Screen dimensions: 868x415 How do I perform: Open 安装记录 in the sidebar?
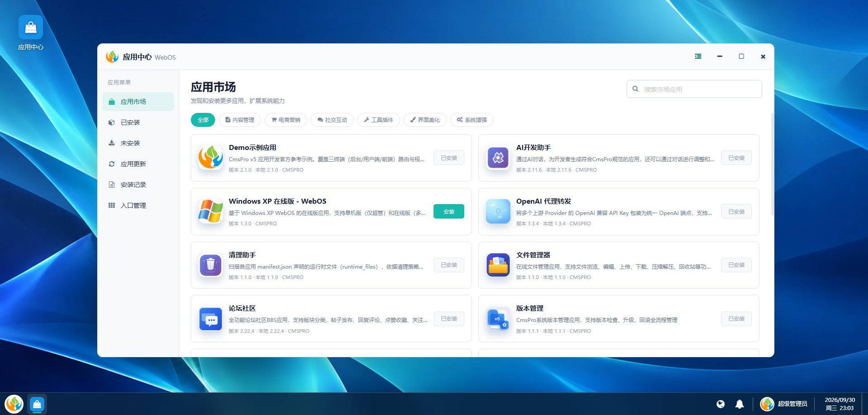[138, 185]
